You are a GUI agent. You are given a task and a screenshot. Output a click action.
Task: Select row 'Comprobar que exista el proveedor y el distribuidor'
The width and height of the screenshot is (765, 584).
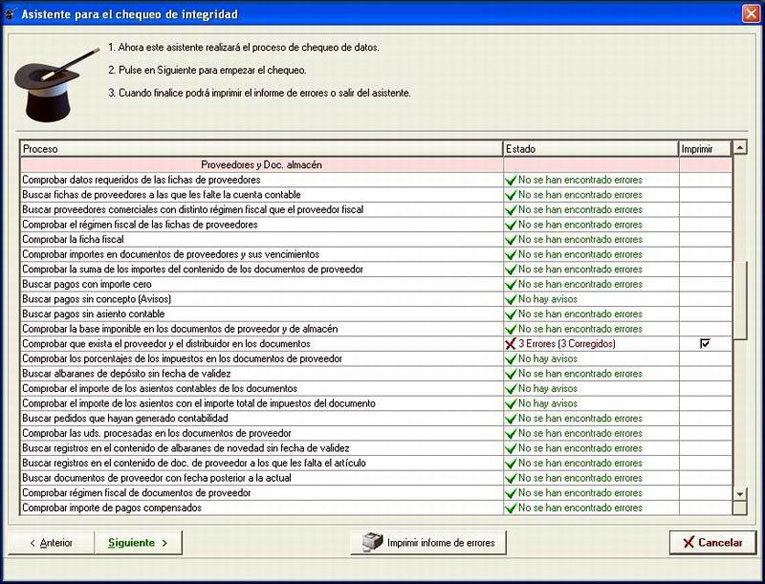point(376,344)
